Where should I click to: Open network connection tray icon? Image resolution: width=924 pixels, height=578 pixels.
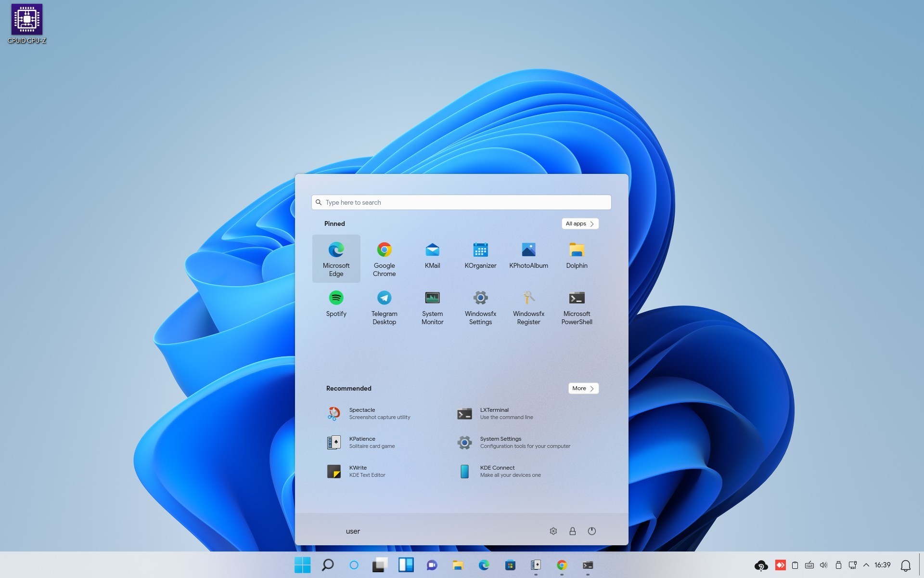pos(853,565)
